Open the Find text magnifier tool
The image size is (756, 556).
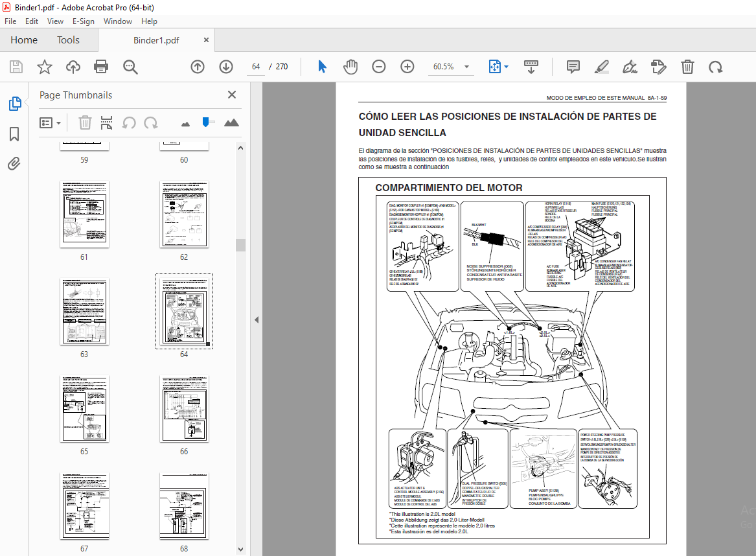pyautogui.click(x=130, y=67)
